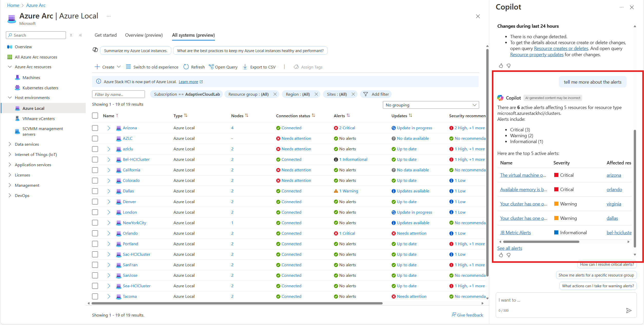This screenshot has width=644, height=325.
Task: Click the Open Query icon
Action: tap(211, 67)
